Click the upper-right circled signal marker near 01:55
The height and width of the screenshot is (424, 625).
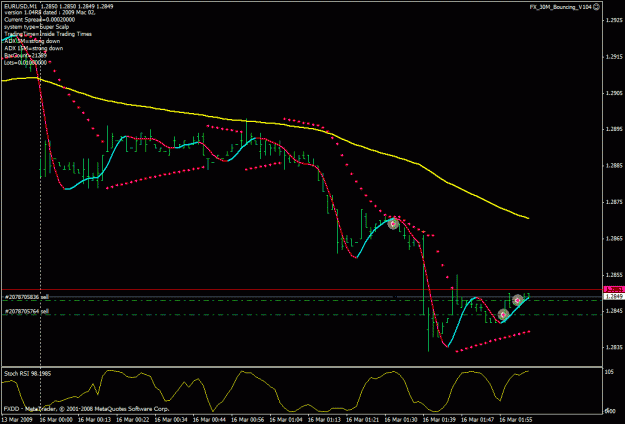click(517, 300)
